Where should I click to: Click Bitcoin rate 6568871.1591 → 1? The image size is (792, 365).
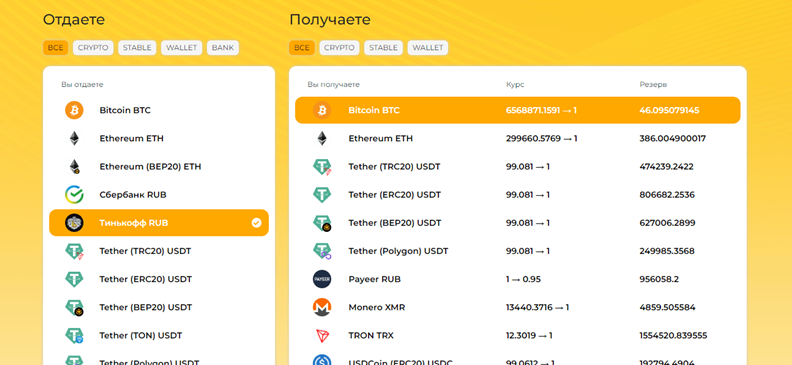(541, 110)
